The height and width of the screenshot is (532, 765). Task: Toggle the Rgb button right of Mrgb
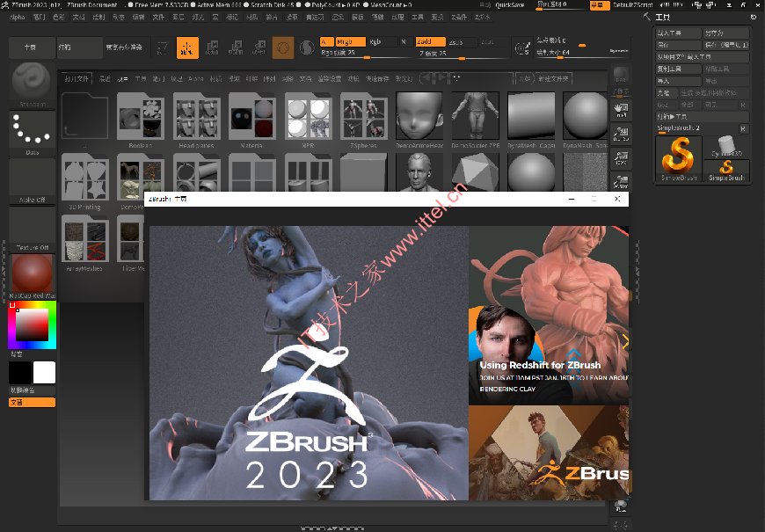pos(382,42)
